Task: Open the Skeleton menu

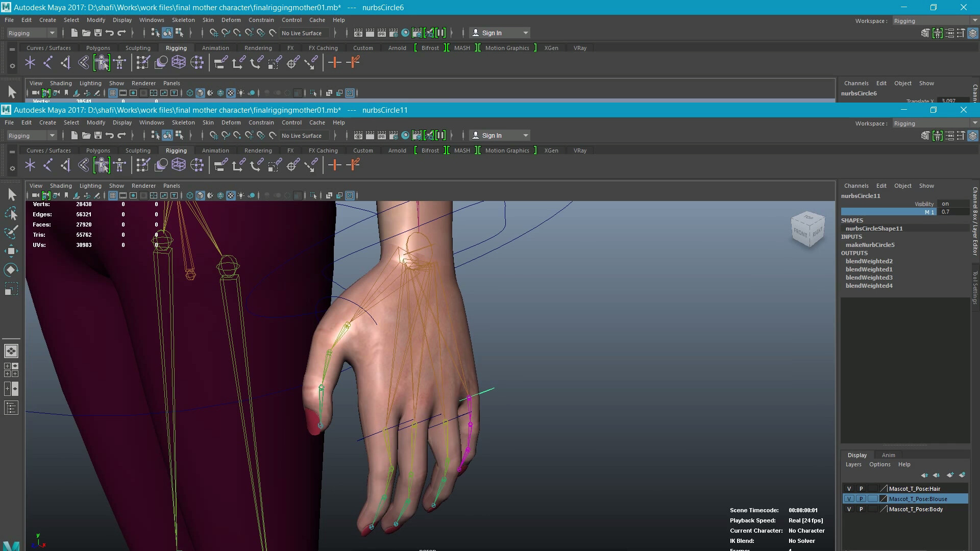Action: pos(183,122)
